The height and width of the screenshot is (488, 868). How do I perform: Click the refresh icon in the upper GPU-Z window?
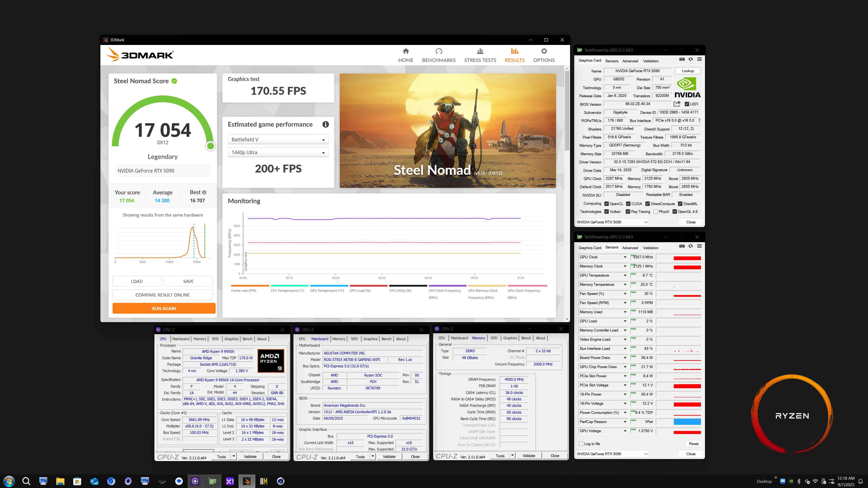click(x=691, y=59)
